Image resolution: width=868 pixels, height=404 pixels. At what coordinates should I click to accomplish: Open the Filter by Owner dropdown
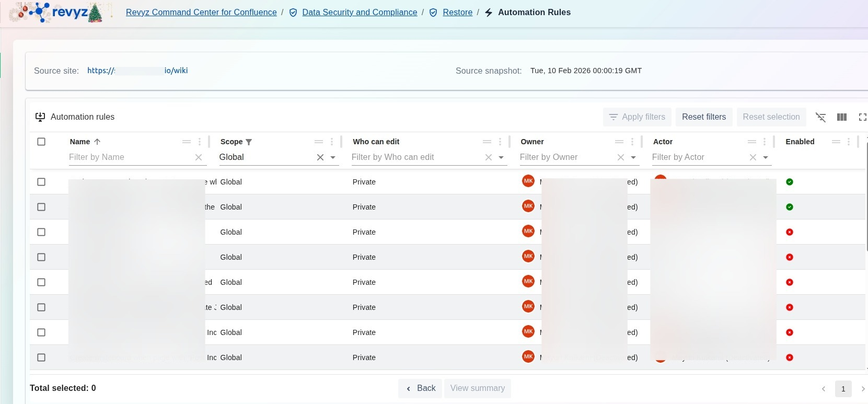tap(633, 157)
